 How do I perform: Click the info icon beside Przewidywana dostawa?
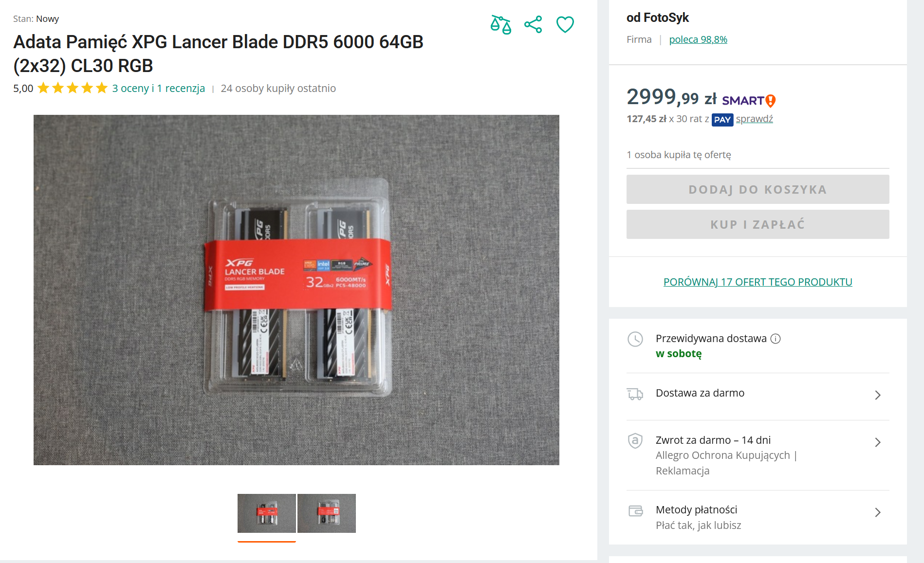(x=776, y=339)
